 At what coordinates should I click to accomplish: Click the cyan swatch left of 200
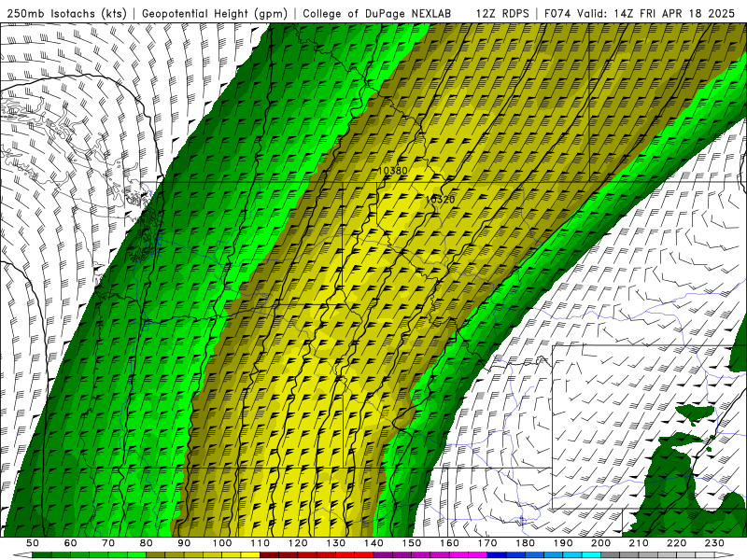[x=591, y=555]
